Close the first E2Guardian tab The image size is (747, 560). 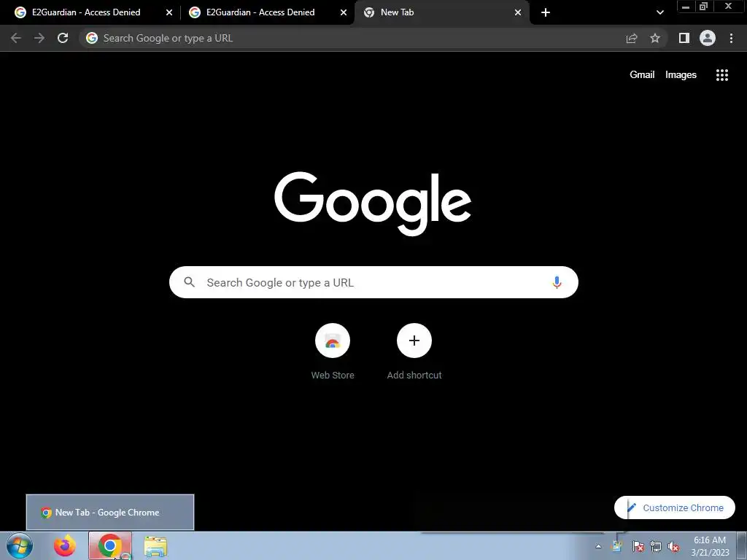coord(169,12)
